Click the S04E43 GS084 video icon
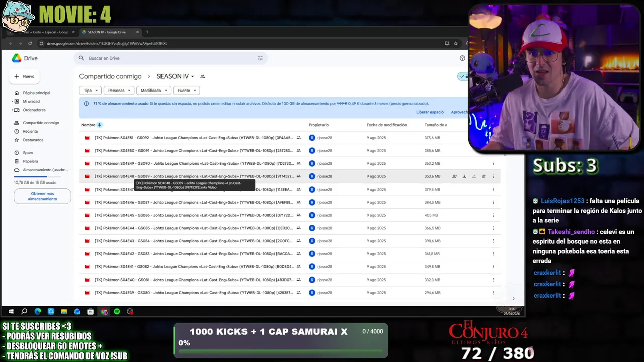This screenshot has height=362, width=644. [x=87, y=241]
